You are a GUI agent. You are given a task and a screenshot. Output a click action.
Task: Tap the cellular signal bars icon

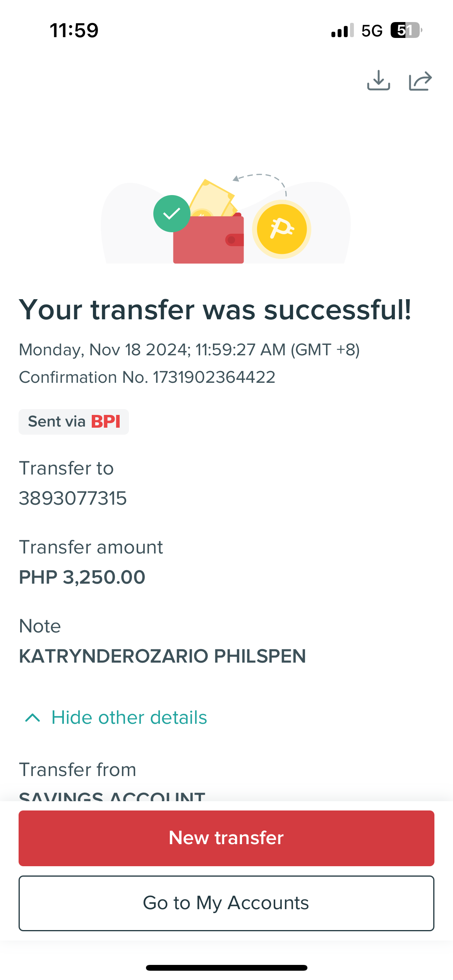point(343,30)
